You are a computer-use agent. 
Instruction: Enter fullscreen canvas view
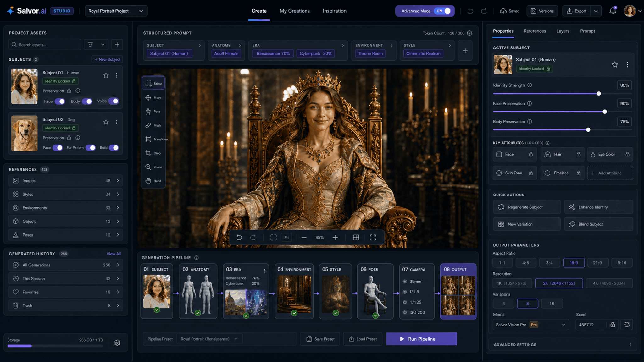373,238
